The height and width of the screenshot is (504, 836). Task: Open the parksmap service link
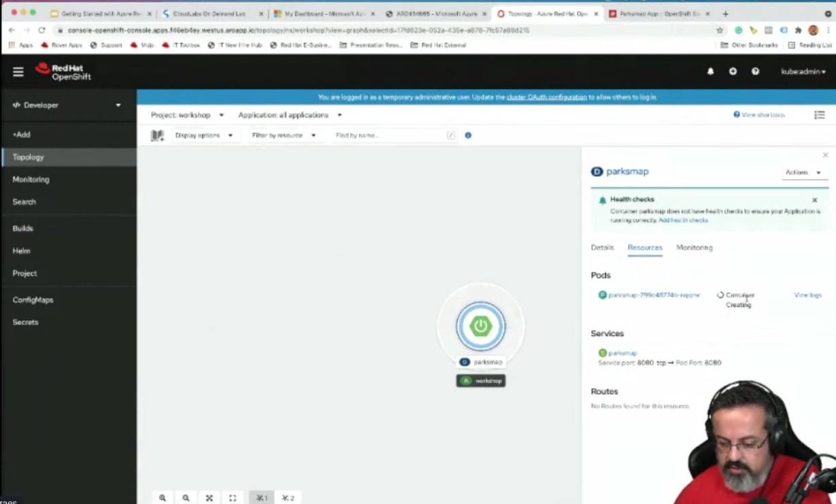(622, 353)
